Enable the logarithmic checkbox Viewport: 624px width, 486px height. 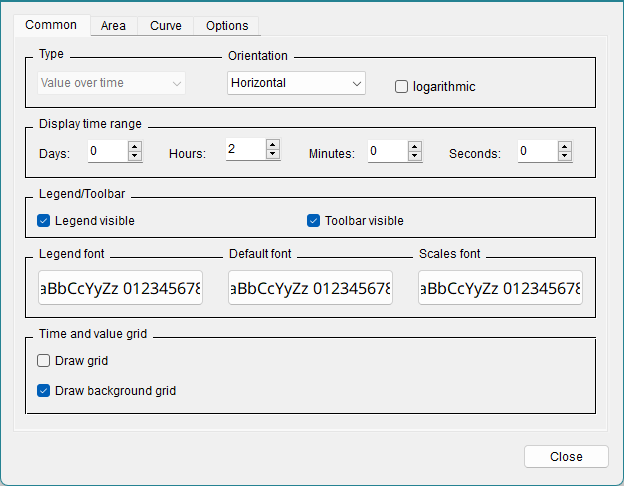pyautogui.click(x=402, y=87)
